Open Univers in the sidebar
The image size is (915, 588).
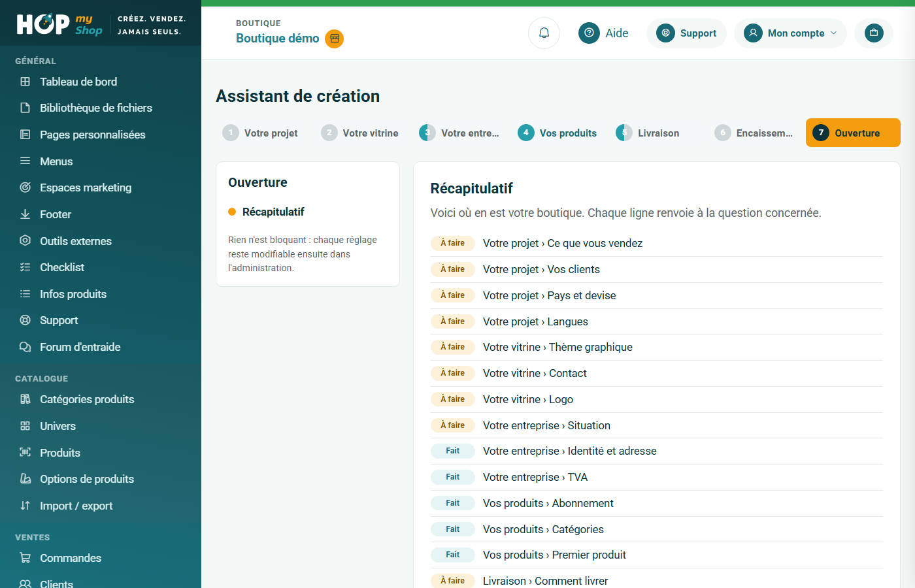pyautogui.click(x=58, y=426)
